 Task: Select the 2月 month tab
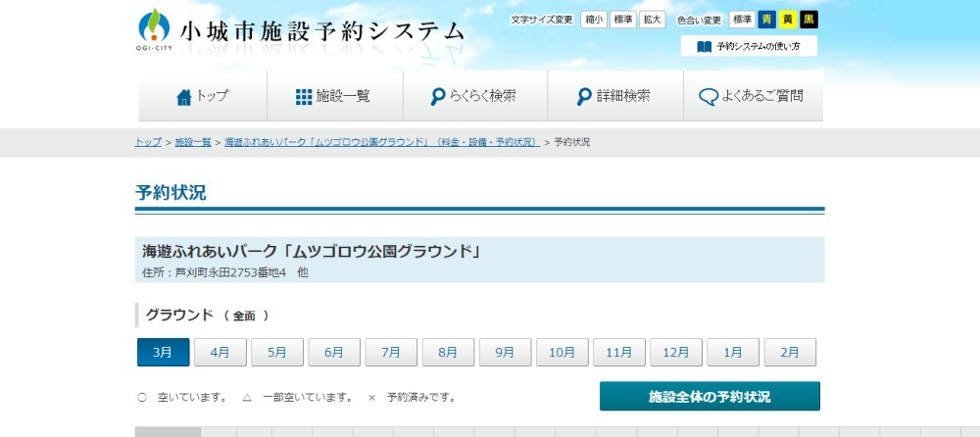pos(790,352)
